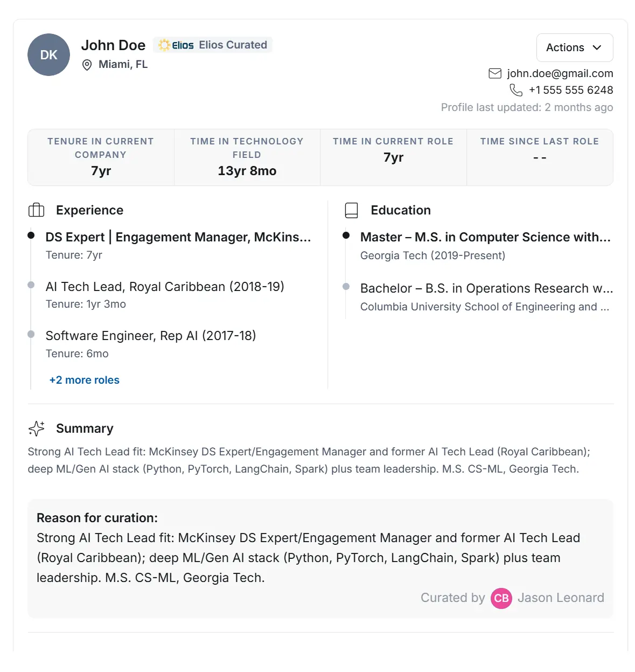Expand the +2 more roles link
The width and height of the screenshot is (635, 672).
(x=85, y=380)
